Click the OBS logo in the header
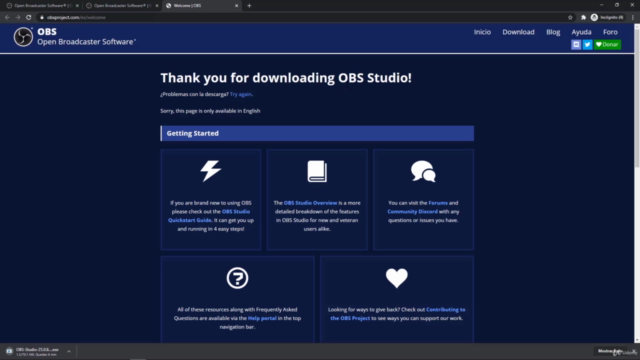The width and height of the screenshot is (640, 360). coord(23,37)
